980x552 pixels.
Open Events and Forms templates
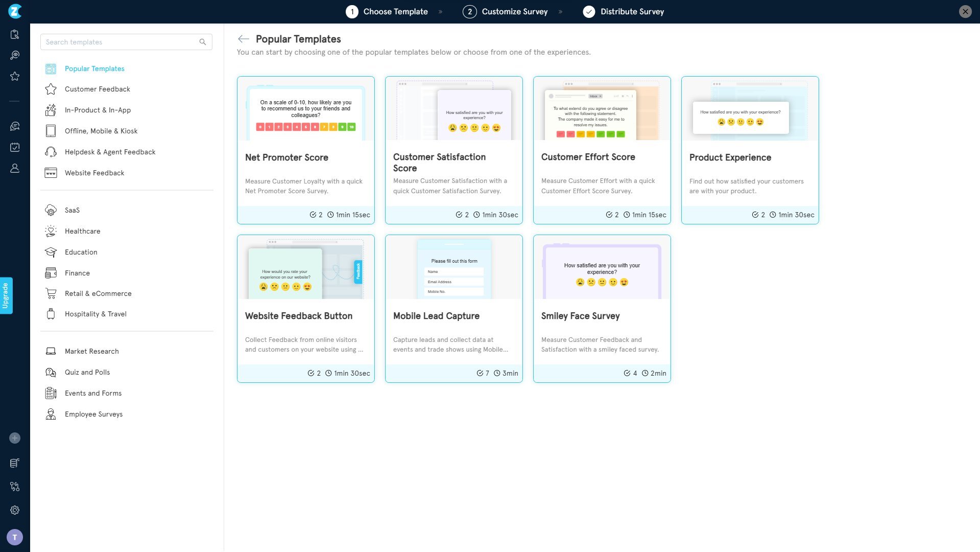point(93,393)
